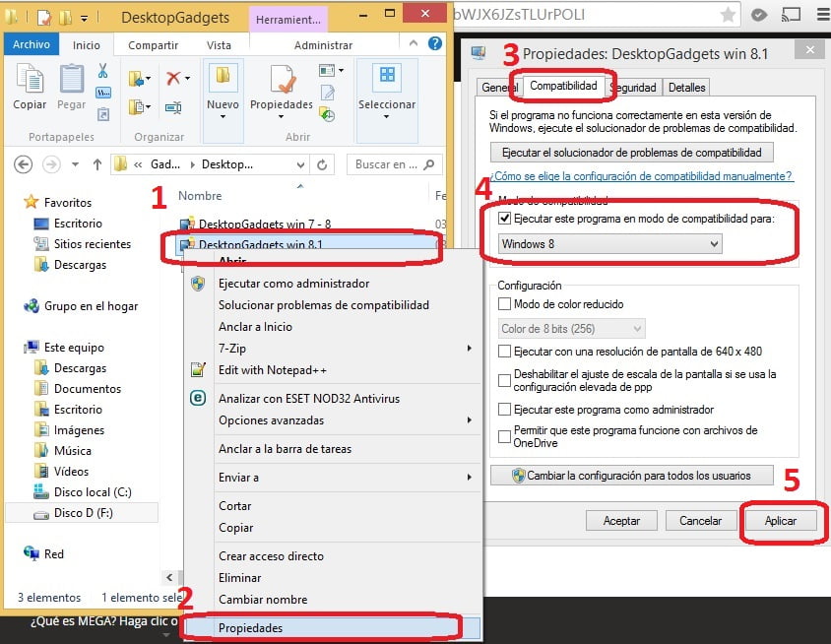Expand the 7-Zip submenu

click(x=345, y=349)
